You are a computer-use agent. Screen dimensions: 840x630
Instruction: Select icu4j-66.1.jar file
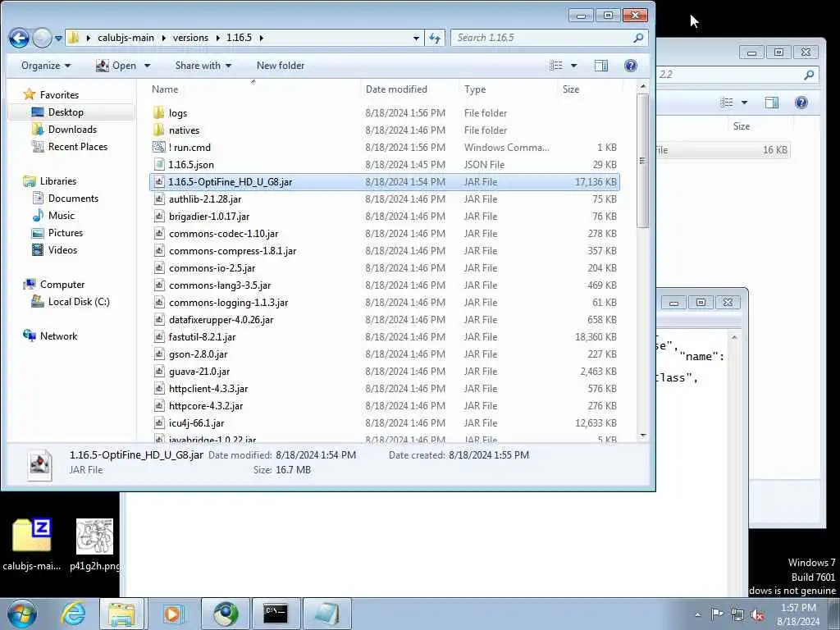(x=384, y=422)
